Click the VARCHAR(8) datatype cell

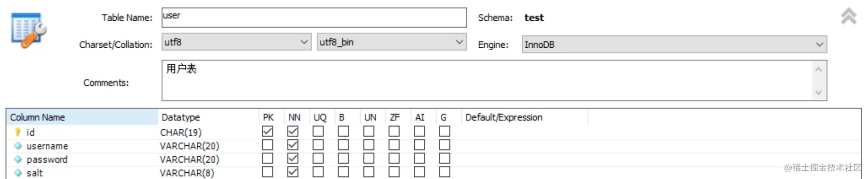coord(208,173)
